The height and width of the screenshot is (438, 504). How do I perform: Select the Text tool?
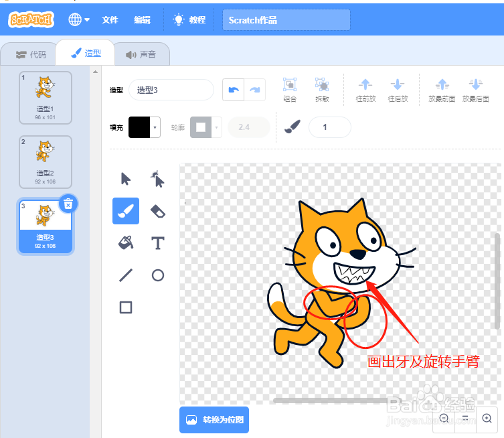coord(157,243)
